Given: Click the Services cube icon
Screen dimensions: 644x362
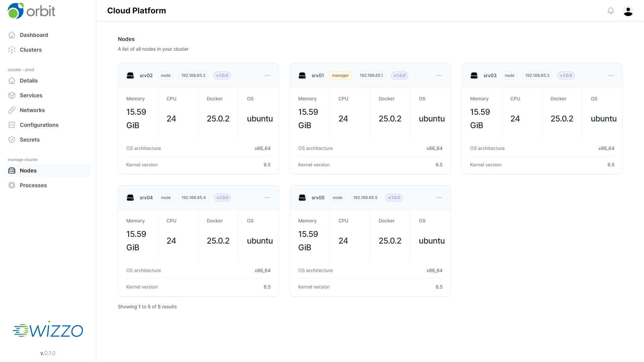Looking at the screenshot, I should click(x=12, y=95).
